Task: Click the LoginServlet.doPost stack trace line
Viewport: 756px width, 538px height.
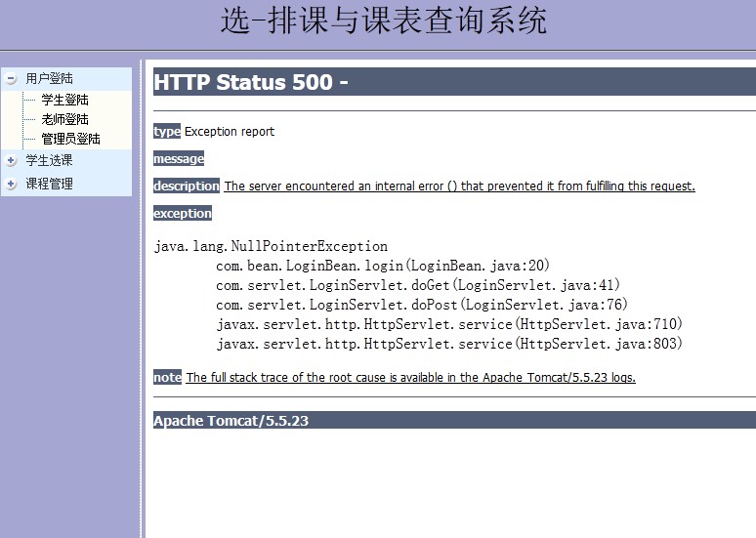Action: click(x=422, y=305)
